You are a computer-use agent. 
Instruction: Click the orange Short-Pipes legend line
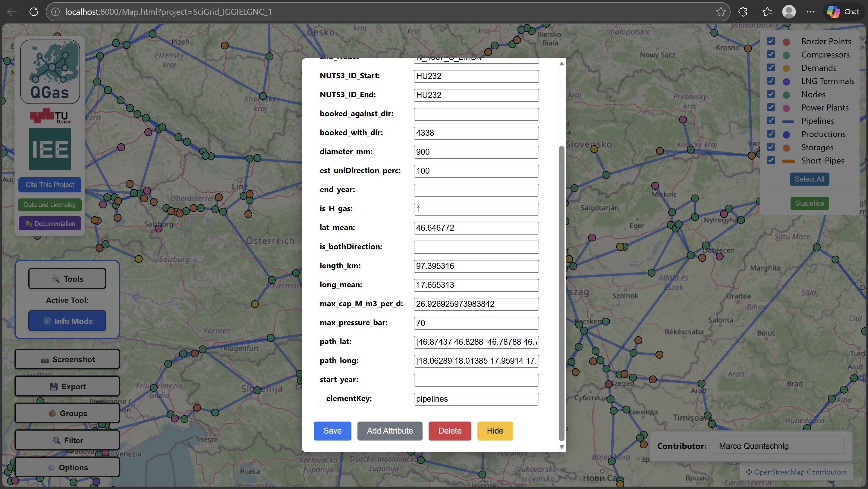click(x=788, y=161)
